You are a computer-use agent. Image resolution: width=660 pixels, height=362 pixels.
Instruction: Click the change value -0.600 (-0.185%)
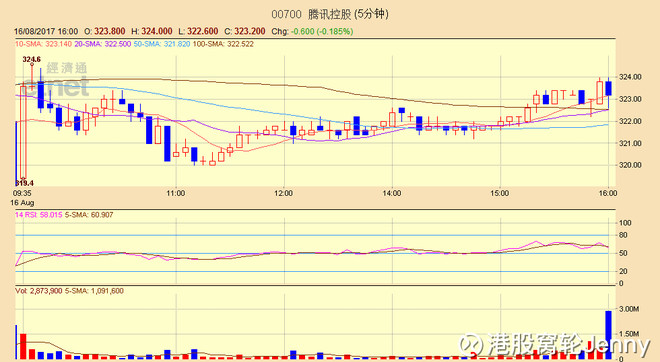pyautogui.click(x=322, y=32)
